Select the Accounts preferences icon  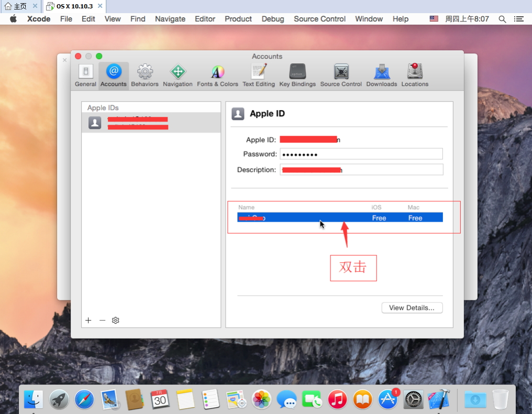(113, 75)
